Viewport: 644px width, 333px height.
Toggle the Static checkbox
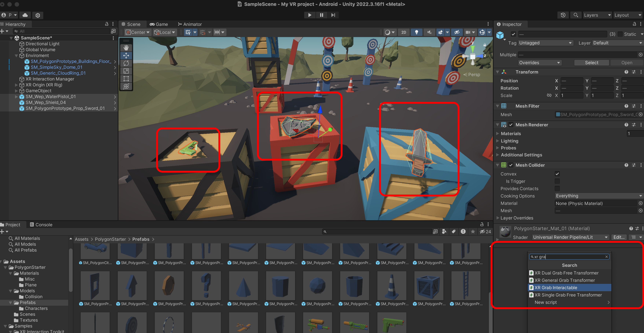tap(620, 34)
